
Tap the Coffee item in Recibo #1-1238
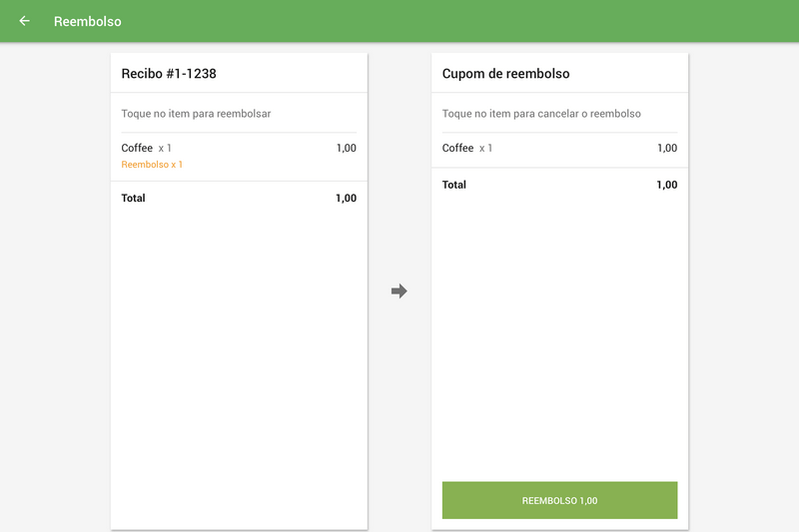(x=137, y=149)
